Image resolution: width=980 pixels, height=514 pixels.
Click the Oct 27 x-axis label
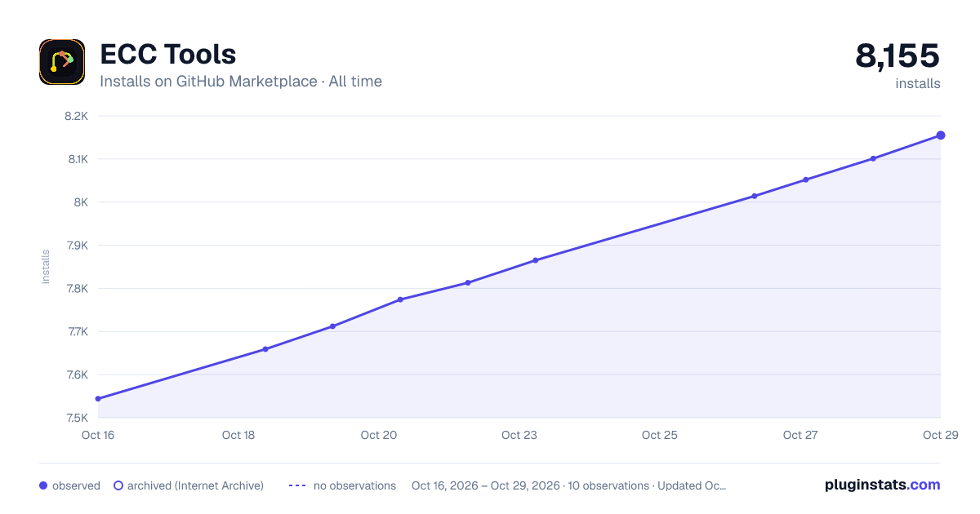coord(800,435)
